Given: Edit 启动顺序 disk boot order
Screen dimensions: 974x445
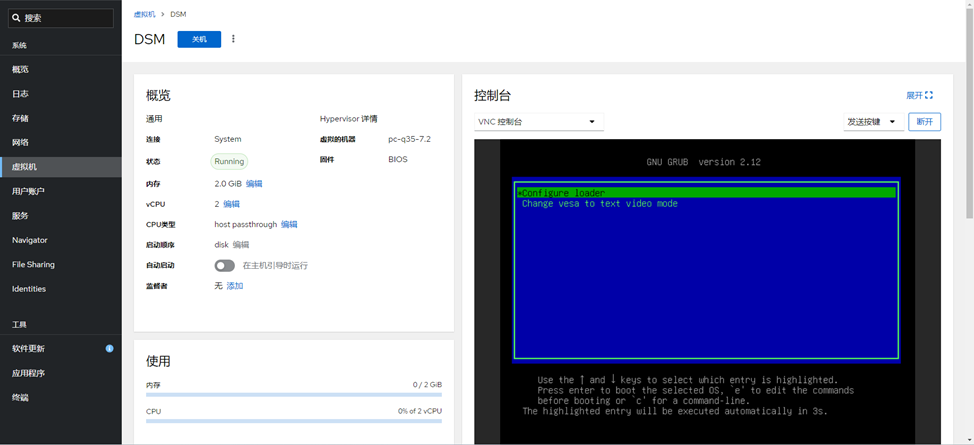Looking at the screenshot, I should [241, 245].
